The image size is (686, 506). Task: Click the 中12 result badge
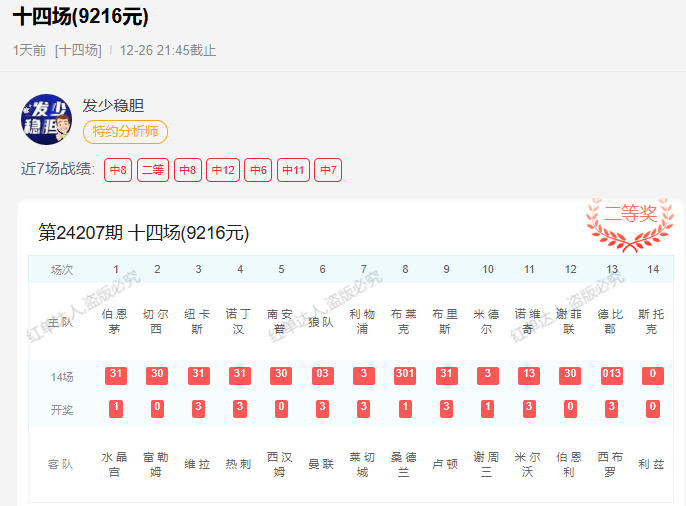[x=223, y=170]
